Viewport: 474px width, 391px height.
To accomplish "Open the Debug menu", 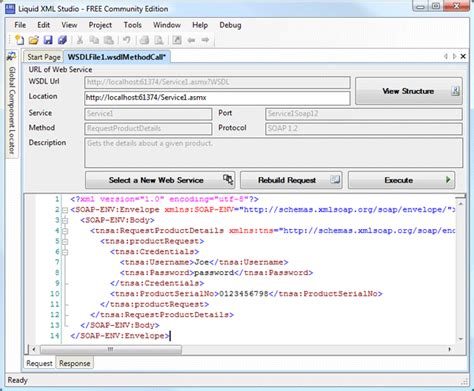I will [x=230, y=25].
